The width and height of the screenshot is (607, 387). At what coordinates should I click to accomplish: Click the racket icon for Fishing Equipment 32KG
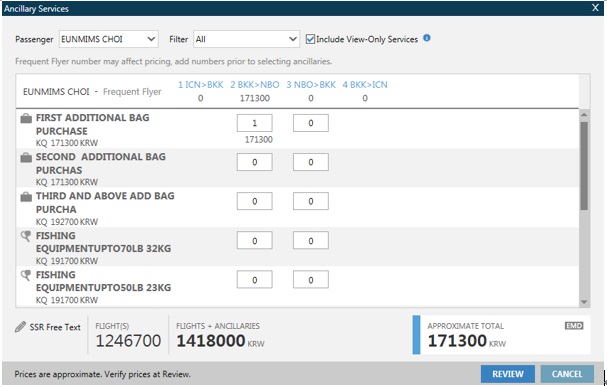pyautogui.click(x=26, y=236)
